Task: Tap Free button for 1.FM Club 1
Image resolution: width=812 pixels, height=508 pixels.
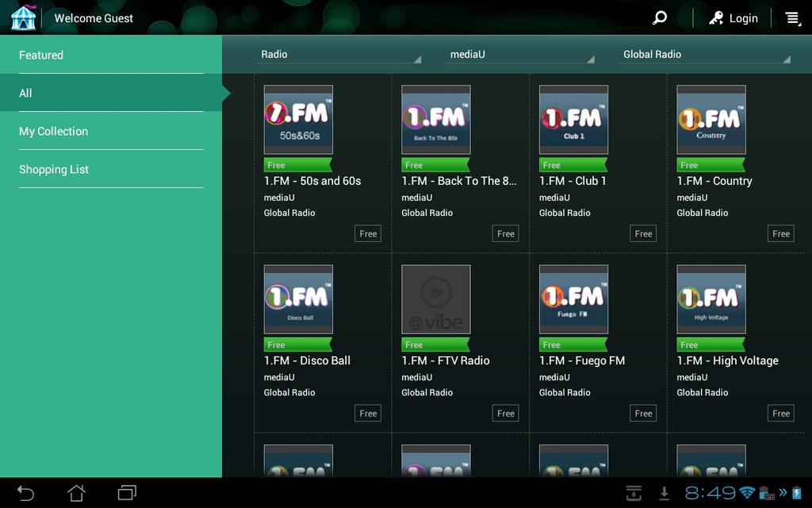Action: [x=644, y=234]
